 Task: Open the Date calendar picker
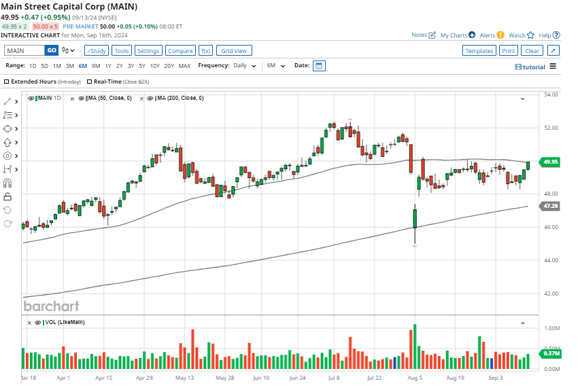coord(319,66)
